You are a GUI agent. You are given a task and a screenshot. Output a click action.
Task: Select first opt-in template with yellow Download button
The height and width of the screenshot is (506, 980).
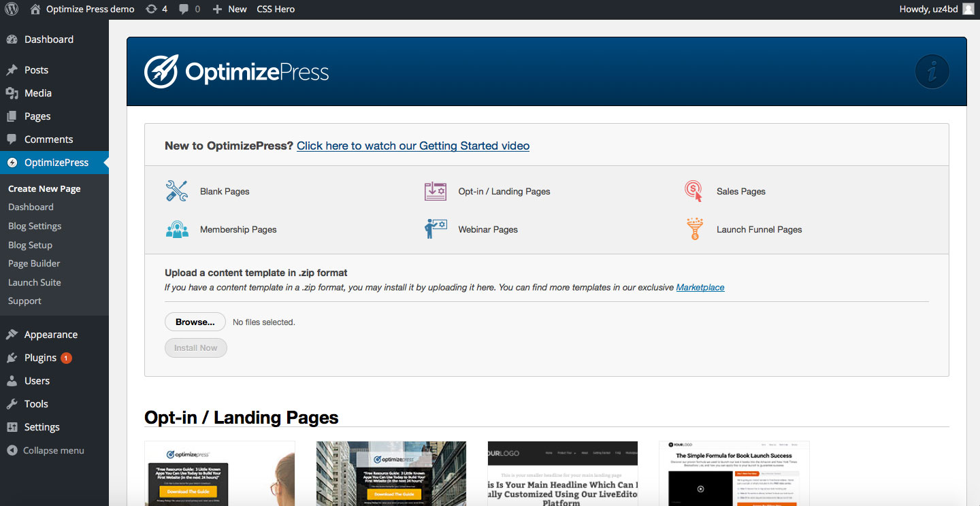tap(220, 473)
